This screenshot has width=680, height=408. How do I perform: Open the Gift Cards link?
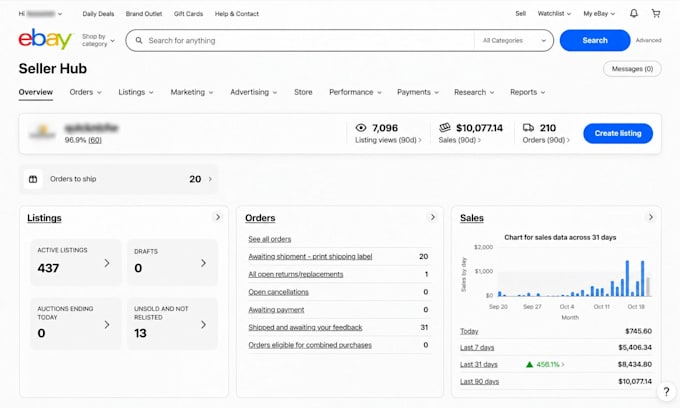point(188,14)
